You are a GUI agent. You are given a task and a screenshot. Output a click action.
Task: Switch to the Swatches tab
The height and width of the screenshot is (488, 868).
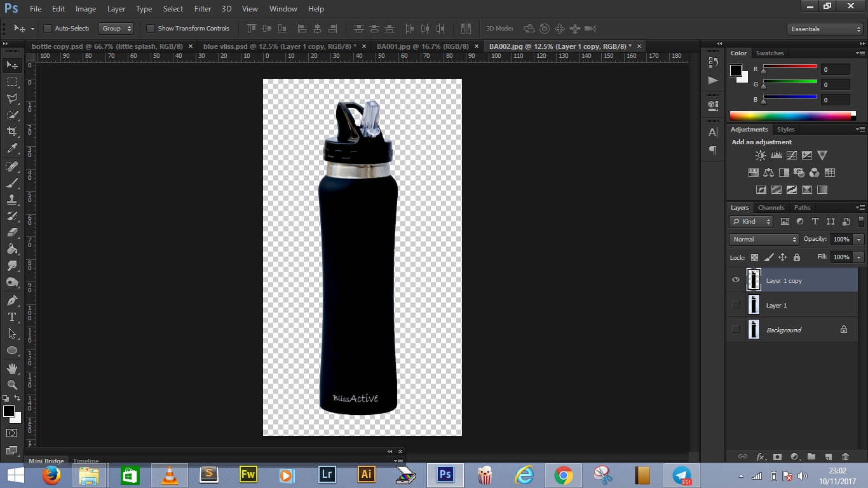pyautogui.click(x=770, y=53)
